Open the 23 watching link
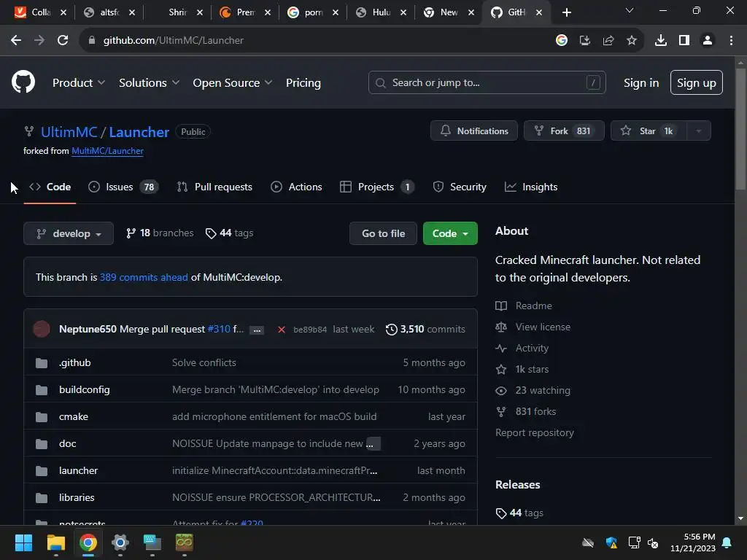 (x=533, y=391)
